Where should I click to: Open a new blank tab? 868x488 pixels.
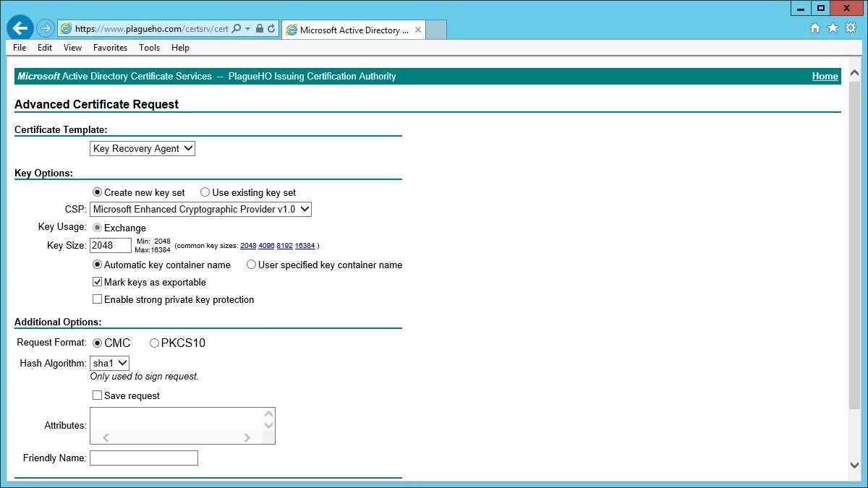click(x=436, y=30)
